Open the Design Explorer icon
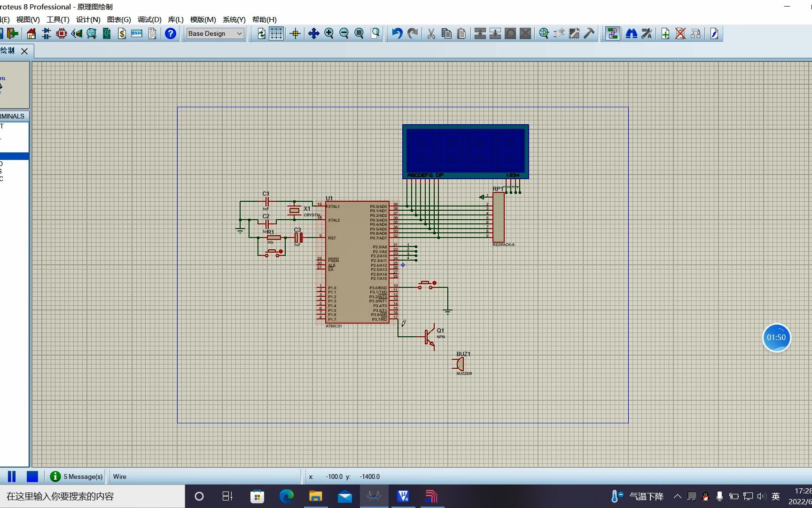This screenshot has height=508, width=812. (107, 33)
